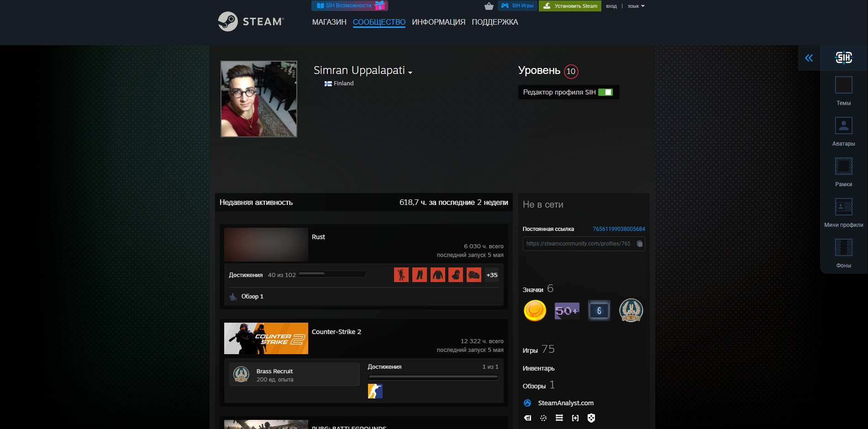Click the 50+ game collector badge
The image size is (868, 429).
(x=567, y=311)
